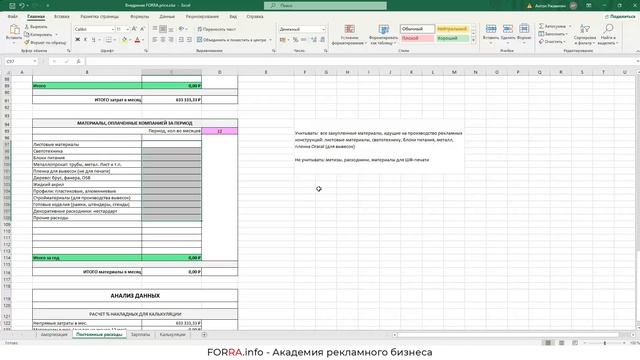
Task: Apply the Normal (Обычный) cell style
Action: (x=417, y=29)
